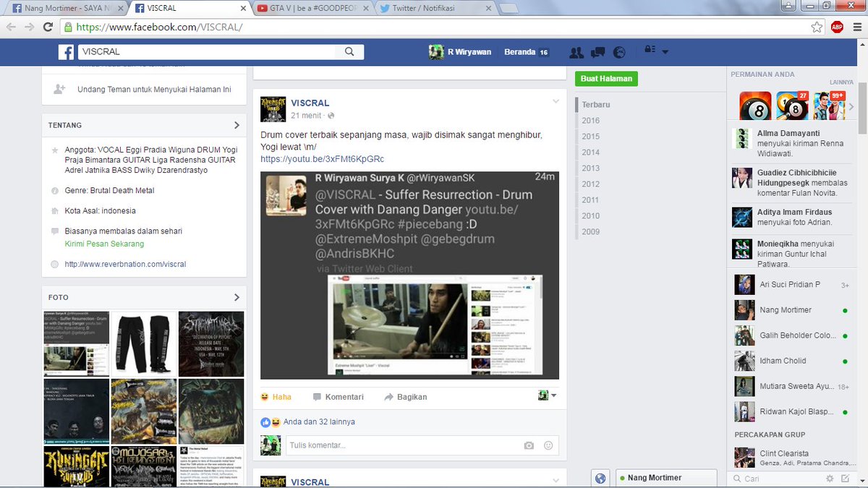The height and width of the screenshot is (488, 868).
Task: Click the Lainnya games link
Action: (x=841, y=82)
